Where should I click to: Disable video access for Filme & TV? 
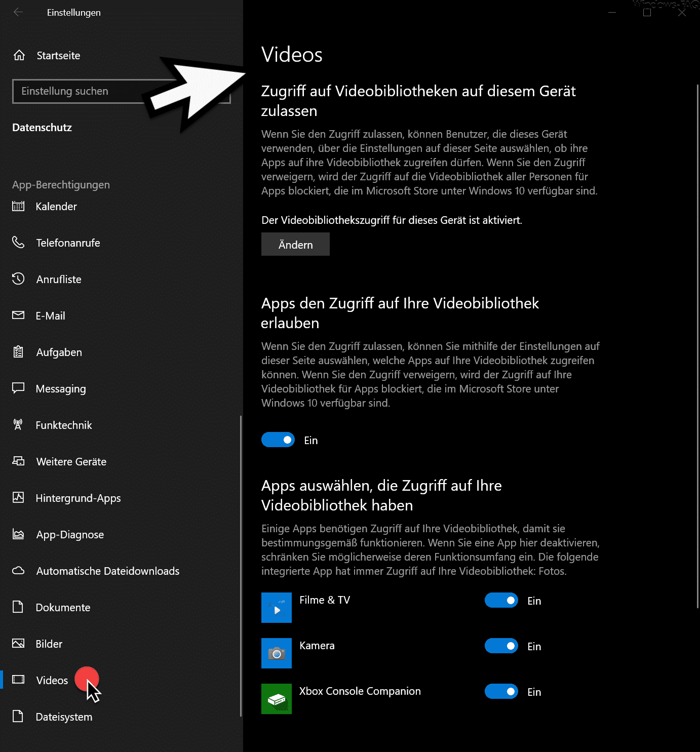point(501,600)
